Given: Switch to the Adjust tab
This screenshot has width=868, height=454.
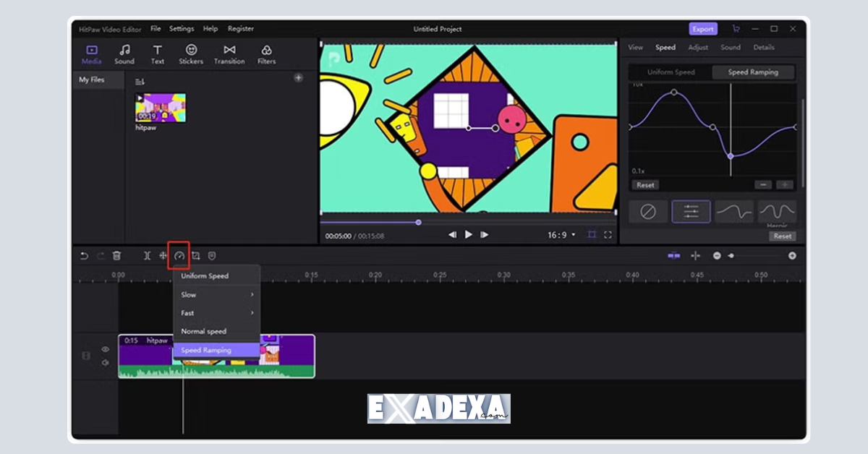Looking at the screenshot, I should pyautogui.click(x=697, y=46).
